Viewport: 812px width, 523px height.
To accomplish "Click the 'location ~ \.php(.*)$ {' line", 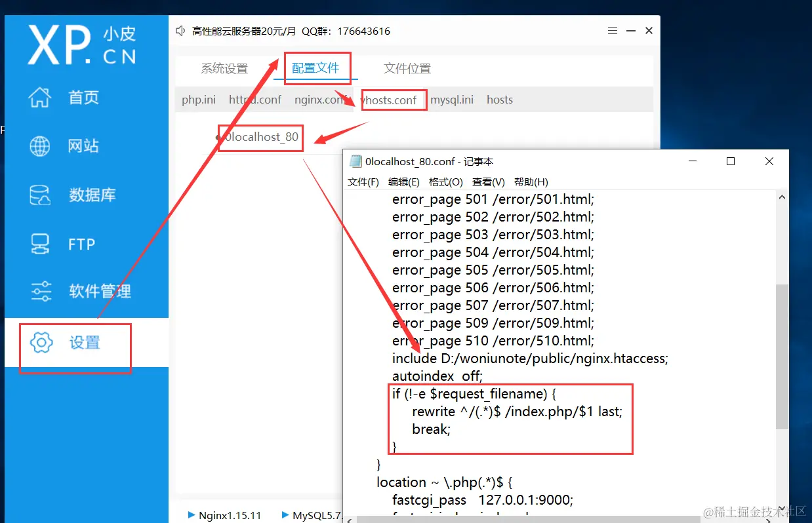I will coord(444,482).
